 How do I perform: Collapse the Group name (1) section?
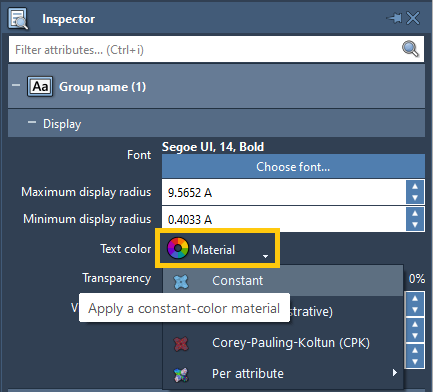[16, 85]
